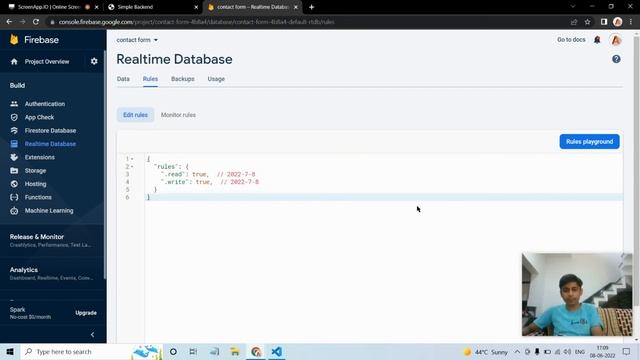The width and height of the screenshot is (640, 360).
Task: Open File Explorer from taskbar
Action: (235, 351)
